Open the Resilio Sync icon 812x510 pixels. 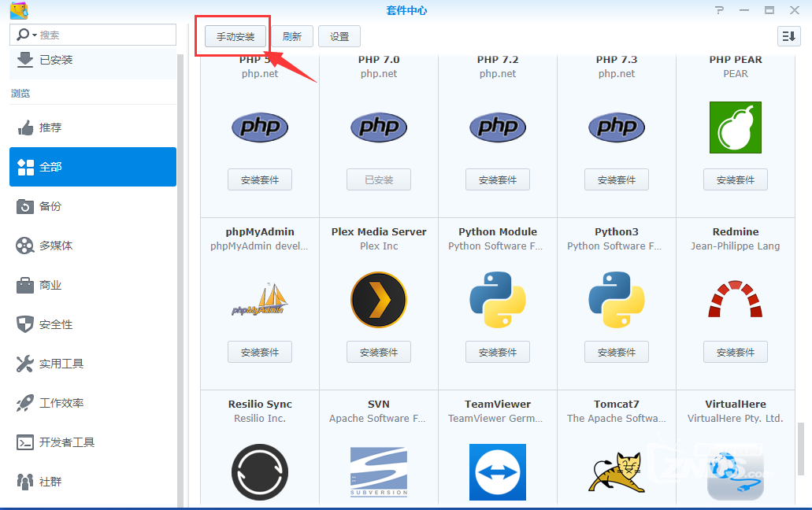pyautogui.click(x=260, y=471)
